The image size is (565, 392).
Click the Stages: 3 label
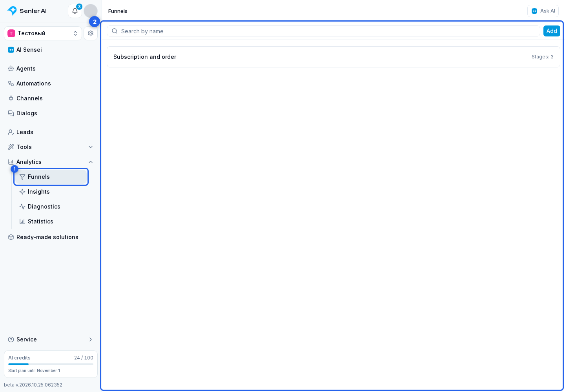[542, 57]
